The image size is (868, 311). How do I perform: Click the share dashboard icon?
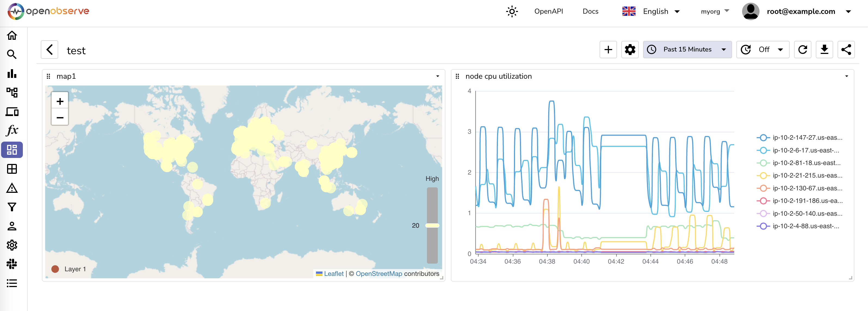[846, 50]
